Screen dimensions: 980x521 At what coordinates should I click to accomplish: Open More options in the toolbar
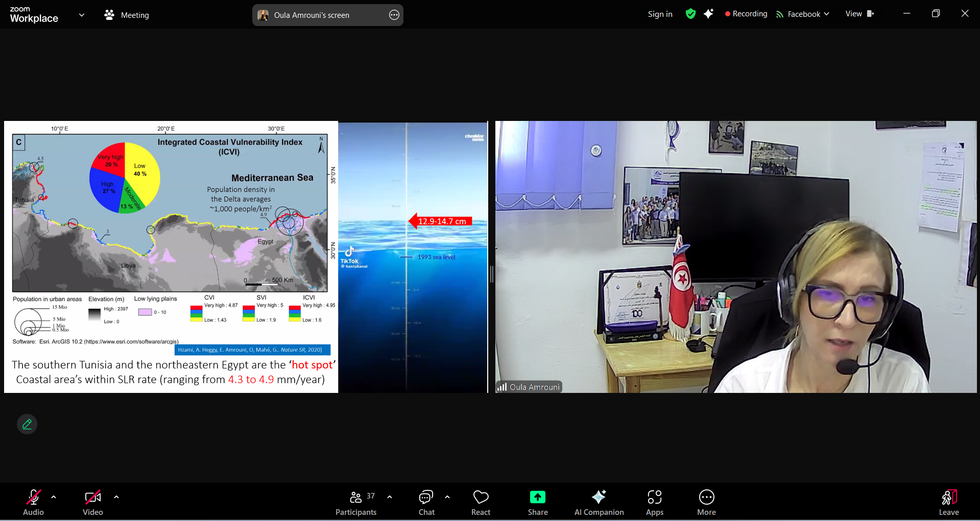(706, 503)
